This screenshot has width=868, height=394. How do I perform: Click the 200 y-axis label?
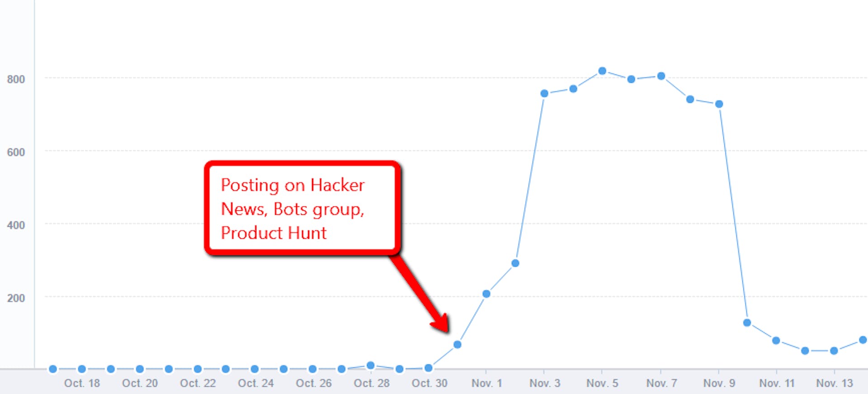(x=16, y=299)
